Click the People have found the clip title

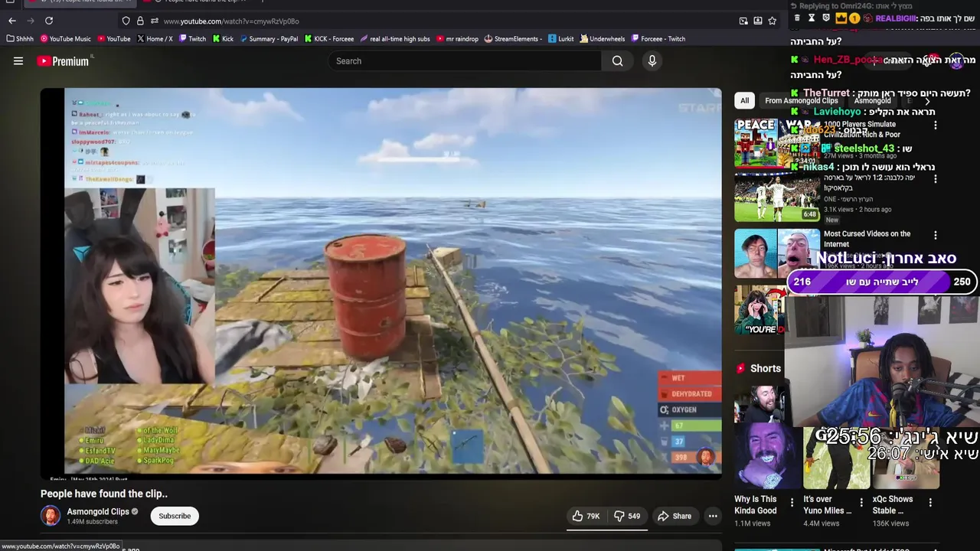coord(104,494)
